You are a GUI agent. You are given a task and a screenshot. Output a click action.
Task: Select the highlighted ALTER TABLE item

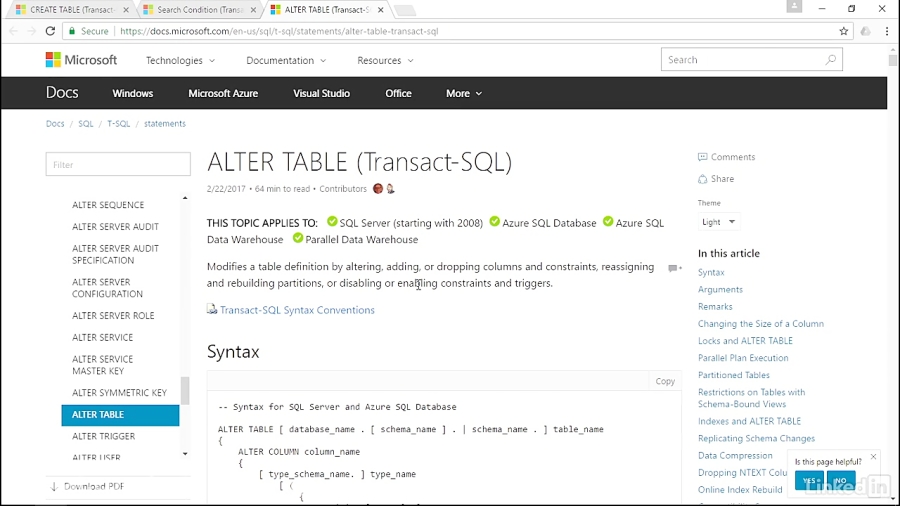pyautogui.click(x=121, y=415)
